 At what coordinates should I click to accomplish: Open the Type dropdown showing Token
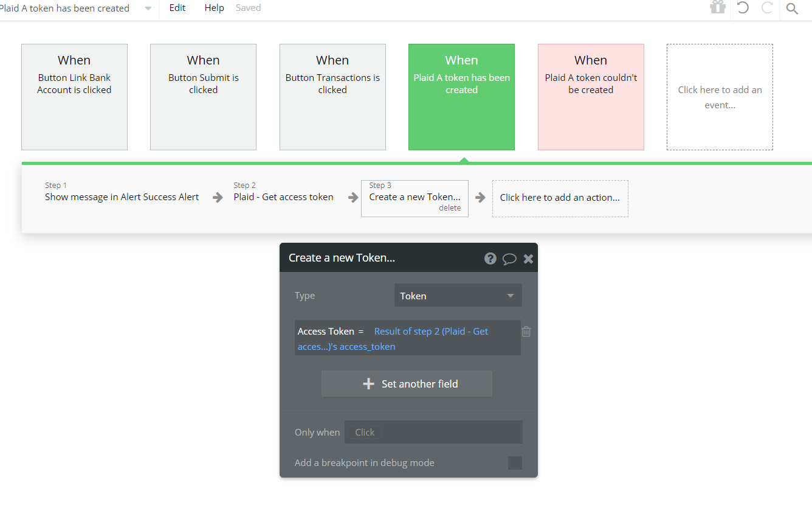(x=458, y=296)
